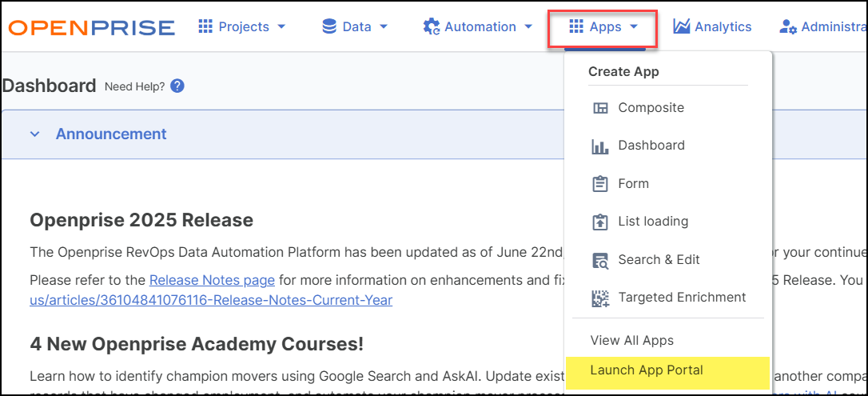Click the Dashboard bar chart icon

click(600, 146)
